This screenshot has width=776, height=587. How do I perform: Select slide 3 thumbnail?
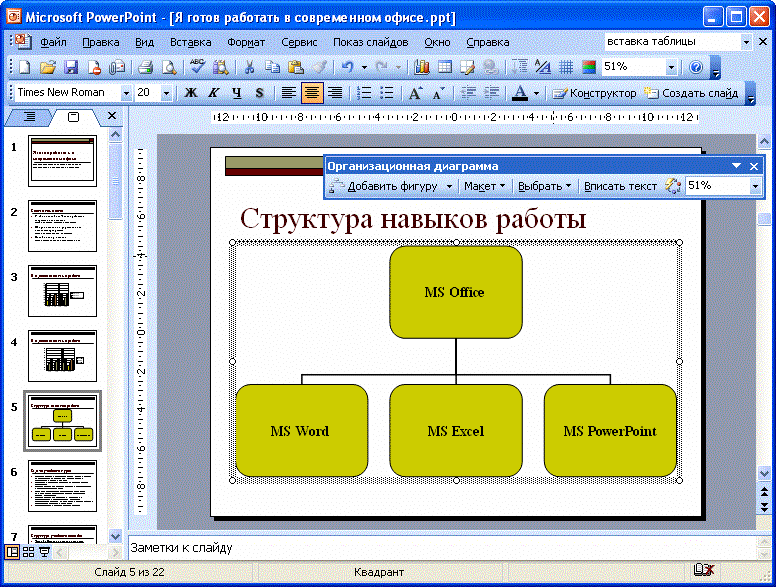coord(62,291)
